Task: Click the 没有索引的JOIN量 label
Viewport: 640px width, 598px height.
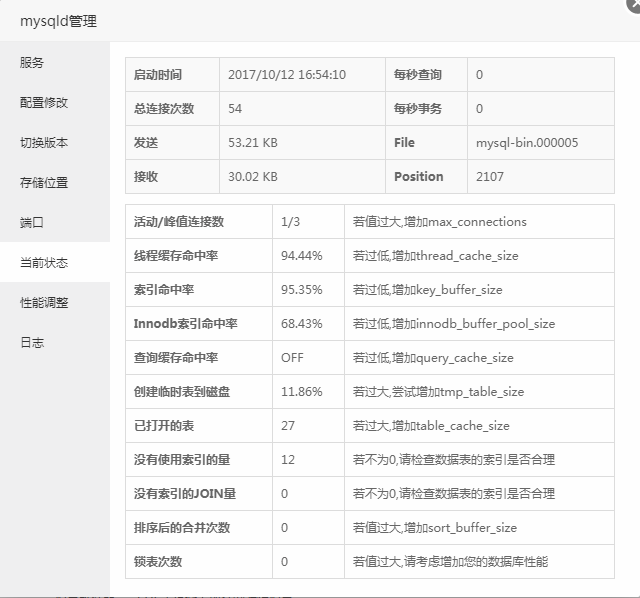Action: click(x=185, y=494)
